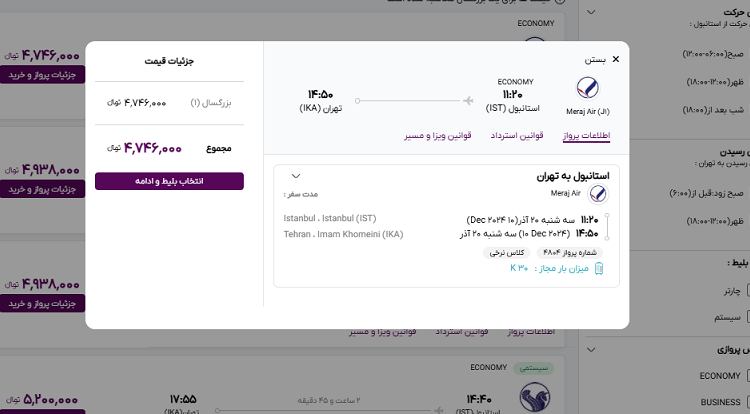Click the مدت سفر duration label

click(x=300, y=194)
